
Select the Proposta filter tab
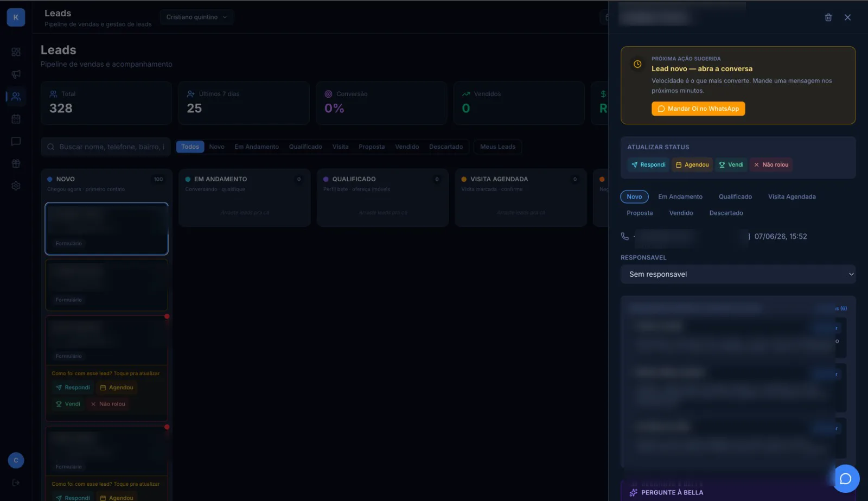(x=372, y=147)
